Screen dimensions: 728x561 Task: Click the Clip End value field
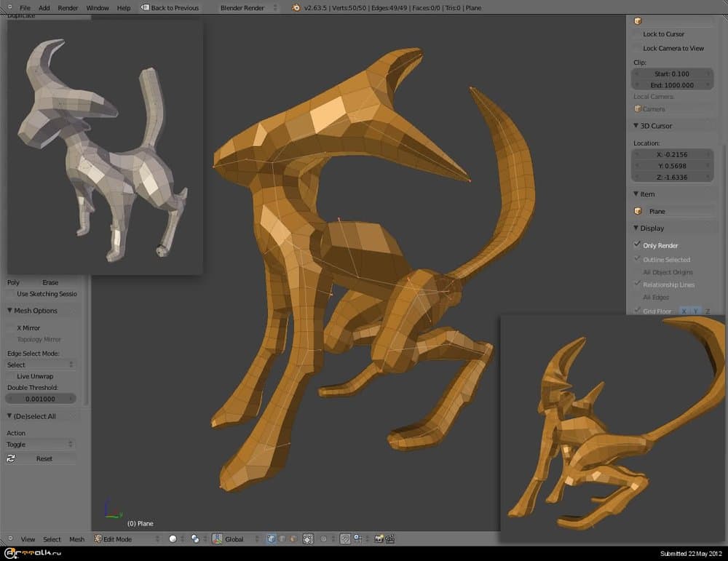pyautogui.click(x=672, y=85)
